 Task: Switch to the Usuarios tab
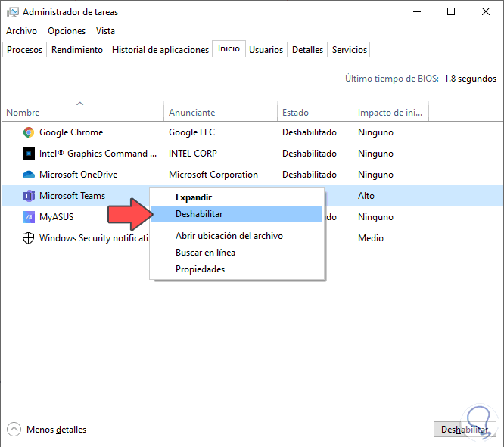(x=266, y=50)
